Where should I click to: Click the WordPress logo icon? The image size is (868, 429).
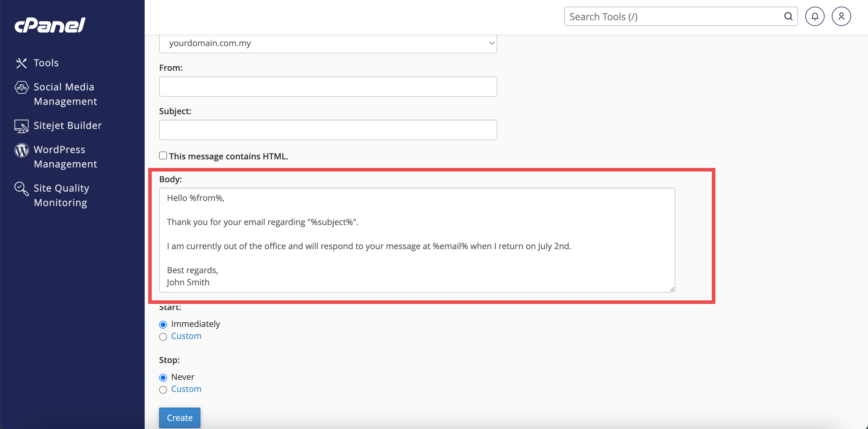(22, 150)
